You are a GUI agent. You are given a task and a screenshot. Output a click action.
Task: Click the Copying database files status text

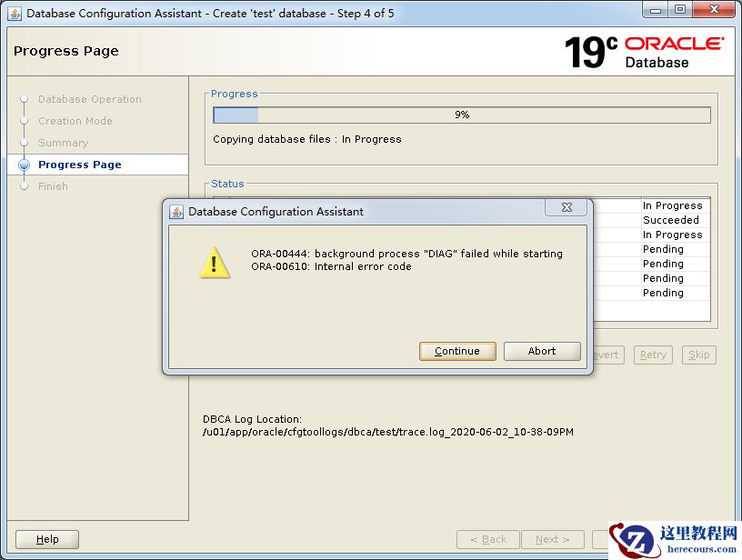click(x=307, y=139)
